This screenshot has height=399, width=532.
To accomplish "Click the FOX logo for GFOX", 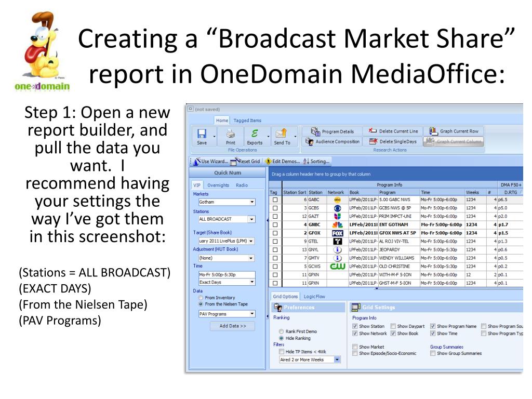I will click(x=337, y=233).
